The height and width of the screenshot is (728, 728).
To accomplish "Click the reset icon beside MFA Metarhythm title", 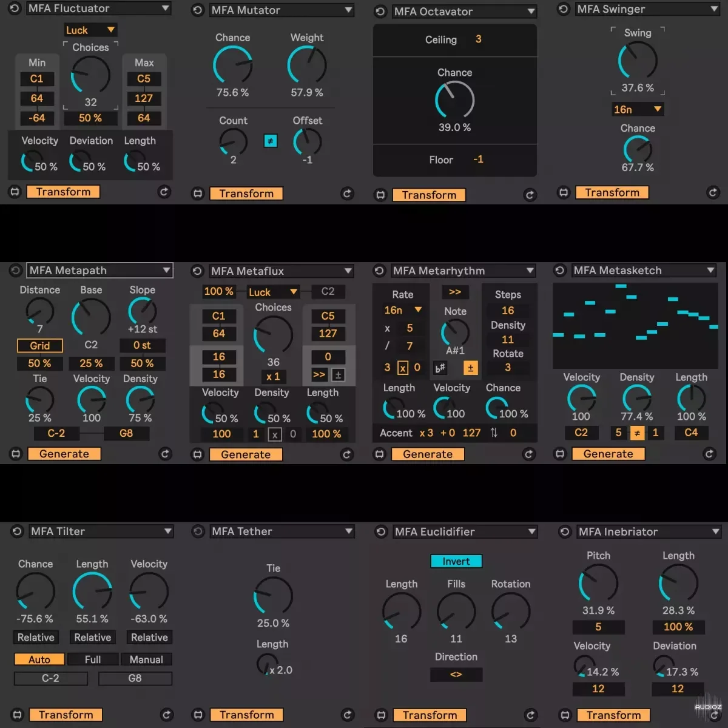I will [x=379, y=271].
